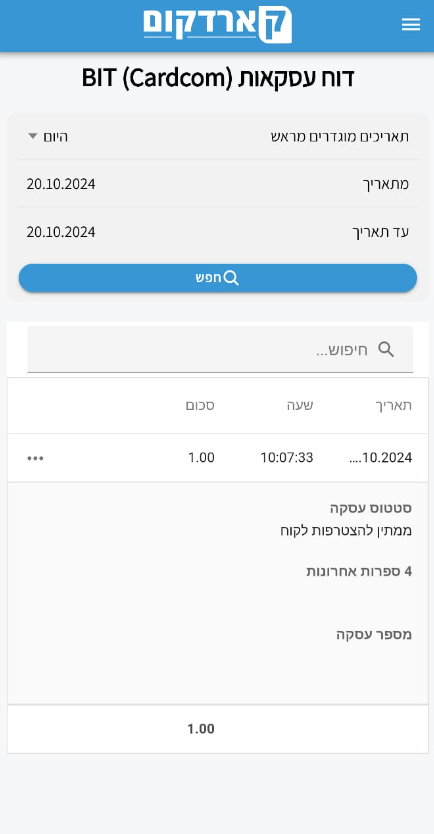Sort by תאריך column header
434x834 pixels.
[x=393, y=405]
